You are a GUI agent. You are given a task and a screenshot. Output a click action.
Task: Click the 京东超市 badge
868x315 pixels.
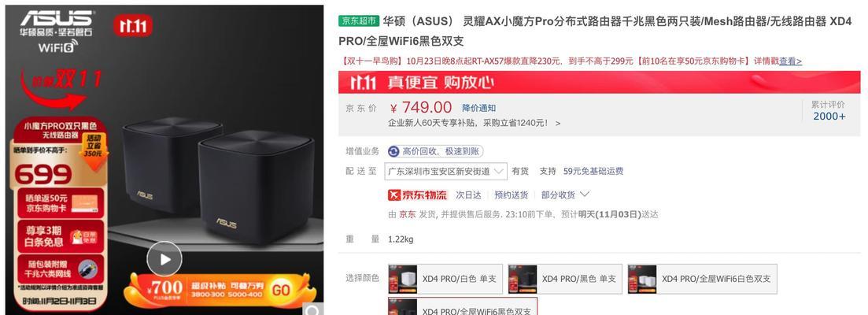pos(359,21)
